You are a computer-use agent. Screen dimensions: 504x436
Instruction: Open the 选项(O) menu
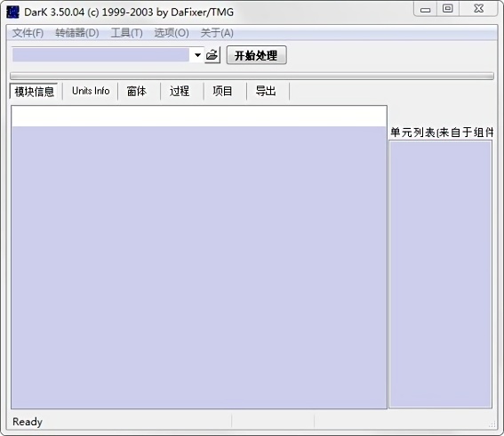(x=172, y=33)
